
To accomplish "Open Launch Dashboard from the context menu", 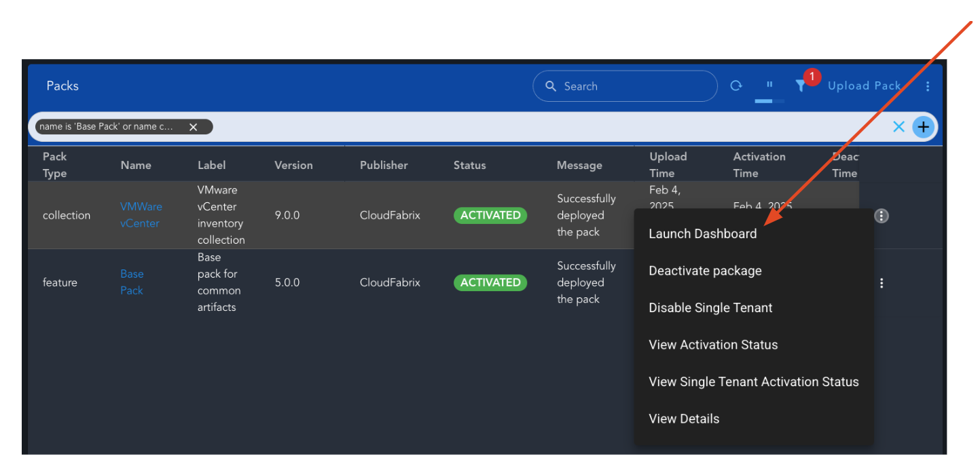I will point(702,233).
